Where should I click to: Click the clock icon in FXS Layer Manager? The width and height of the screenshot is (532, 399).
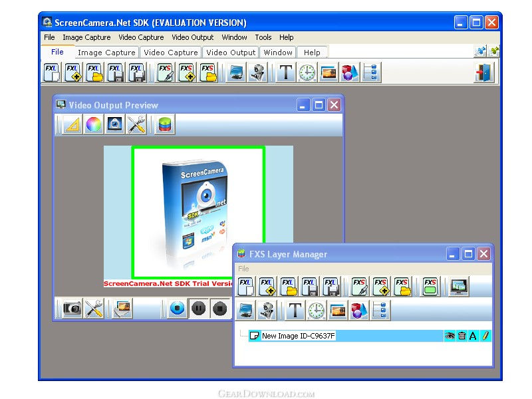(x=317, y=311)
